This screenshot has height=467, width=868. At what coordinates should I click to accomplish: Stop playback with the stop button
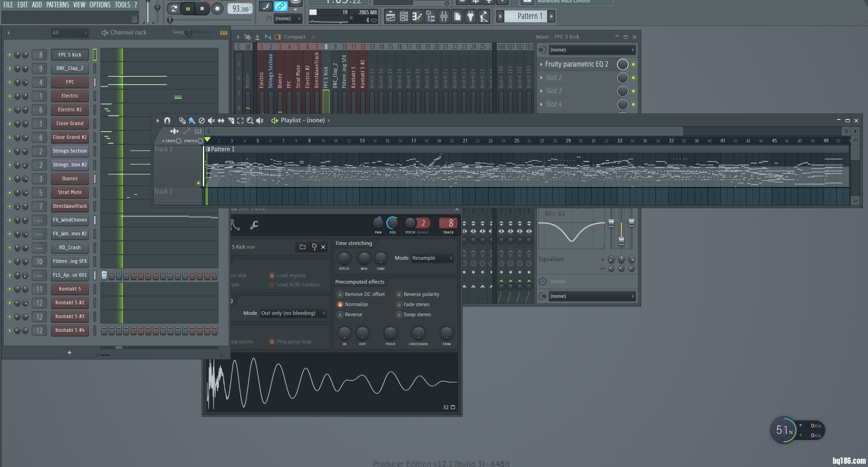[x=202, y=8]
